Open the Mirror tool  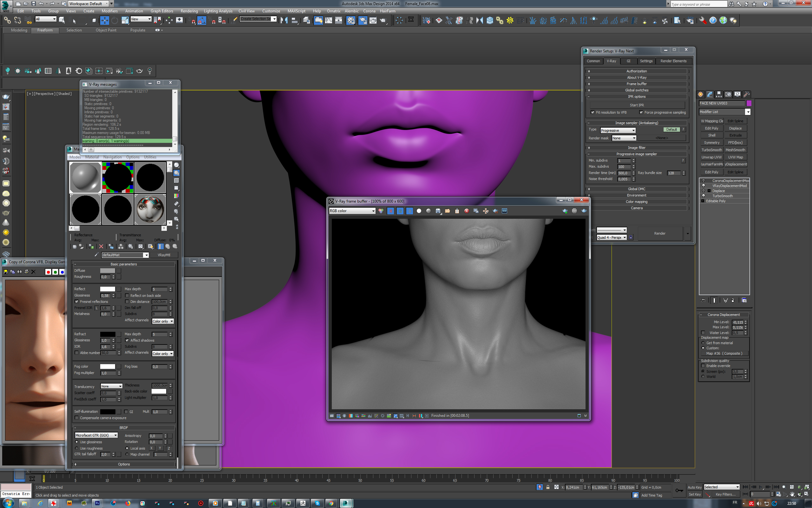pyautogui.click(x=284, y=21)
